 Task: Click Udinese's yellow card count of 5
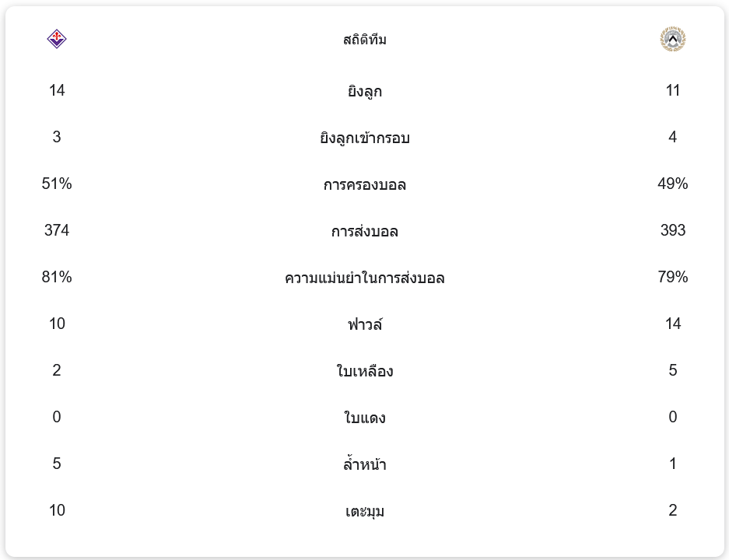(x=672, y=371)
